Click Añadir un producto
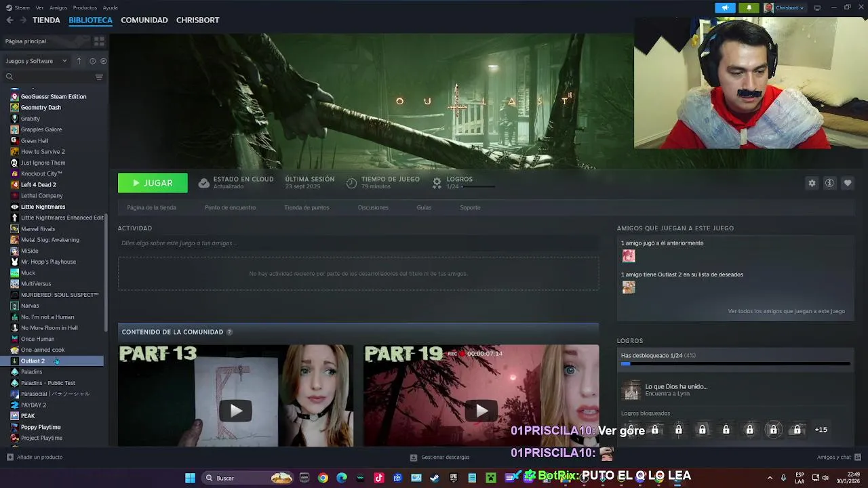 tap(35, 457)
